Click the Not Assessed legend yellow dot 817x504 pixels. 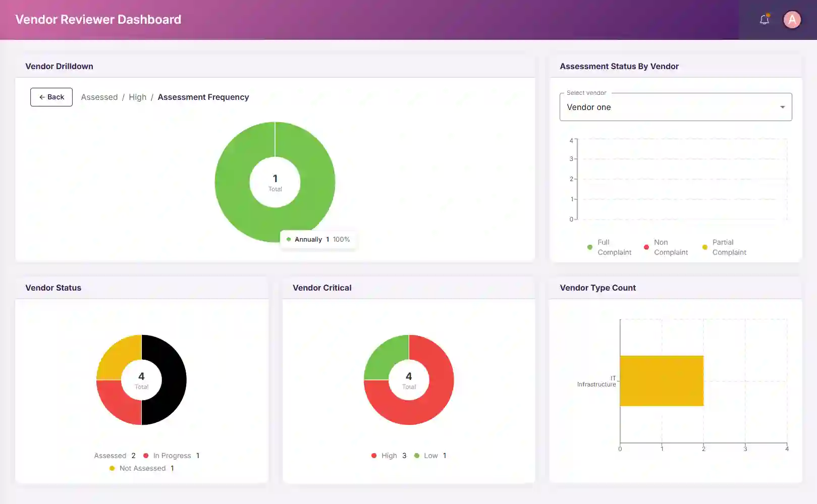(112, 468)
